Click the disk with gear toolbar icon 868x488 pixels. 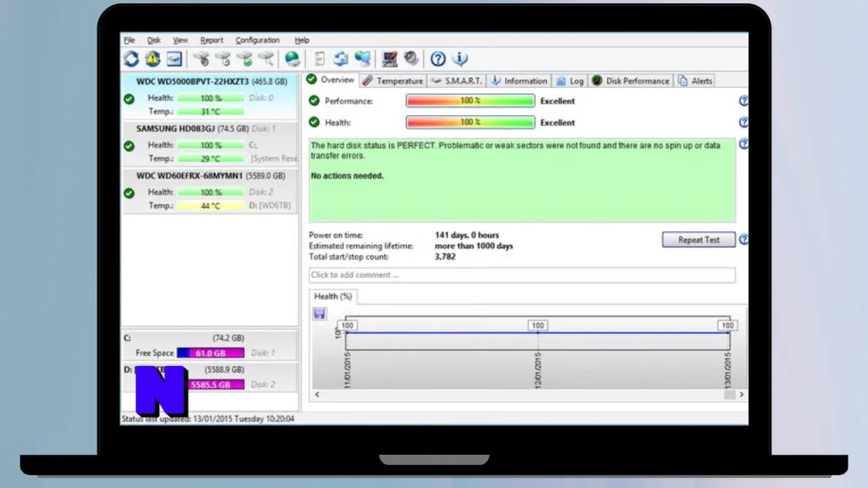click(x=202, y=58)
